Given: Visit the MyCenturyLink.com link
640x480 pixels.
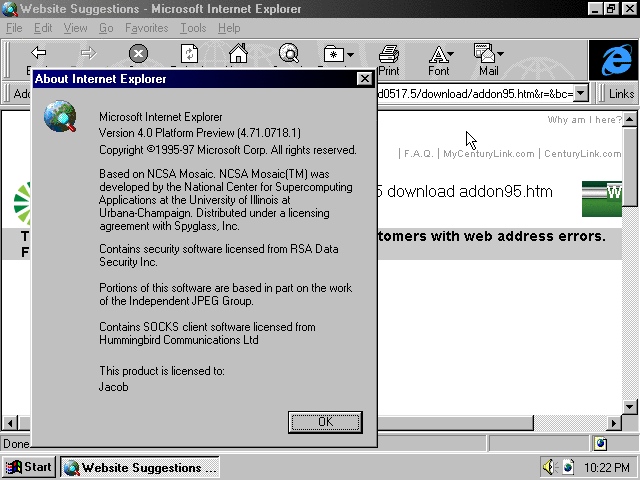Looking at the screenshot, I should point(489,154).
